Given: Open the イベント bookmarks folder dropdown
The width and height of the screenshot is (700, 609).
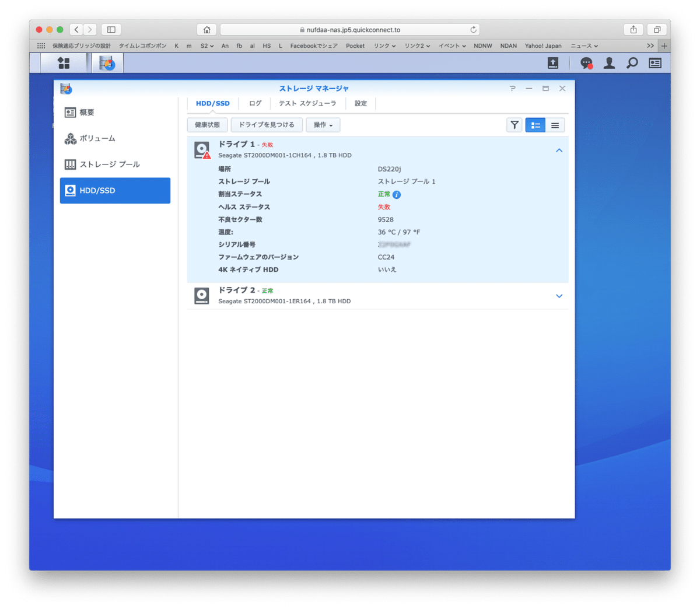Looking at the screenshot, I should [x=452, y=45].
